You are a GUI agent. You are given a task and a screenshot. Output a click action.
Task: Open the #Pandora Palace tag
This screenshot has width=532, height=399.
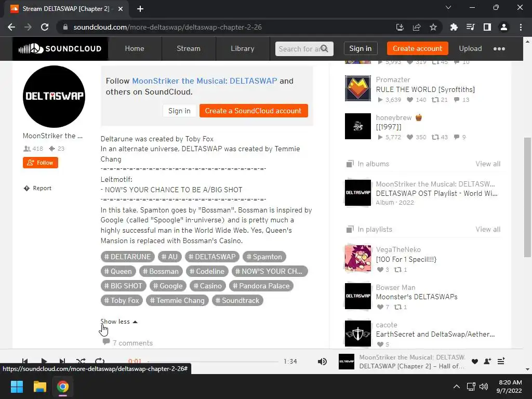(x=261, y=286)
